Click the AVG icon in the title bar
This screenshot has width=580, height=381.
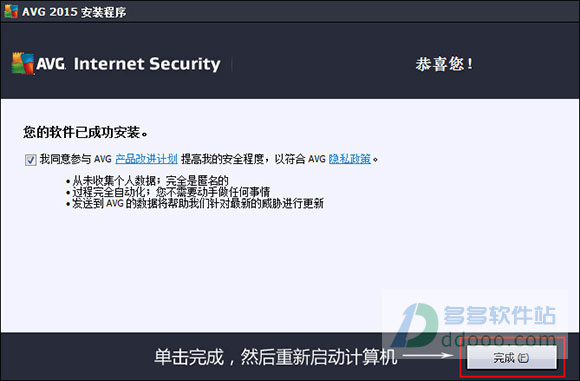tap(11, 11)
